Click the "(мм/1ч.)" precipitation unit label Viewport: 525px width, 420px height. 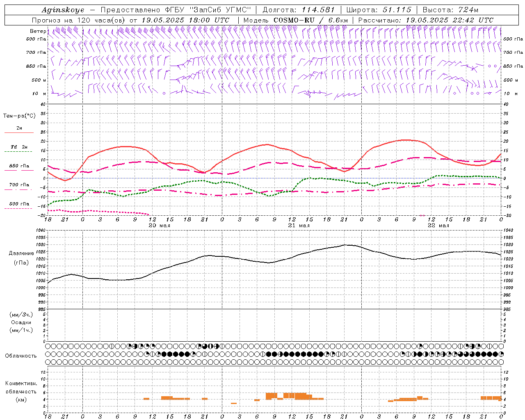21,330
